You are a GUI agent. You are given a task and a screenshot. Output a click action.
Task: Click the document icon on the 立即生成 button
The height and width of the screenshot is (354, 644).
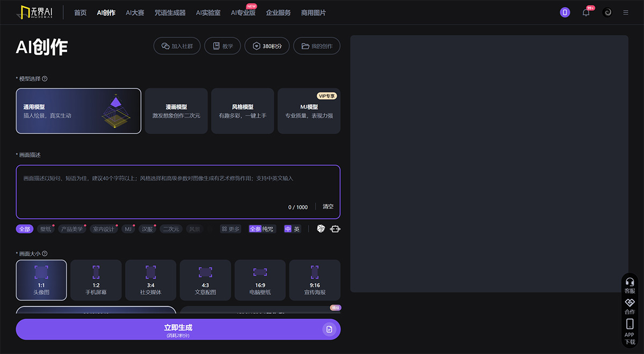328,329
